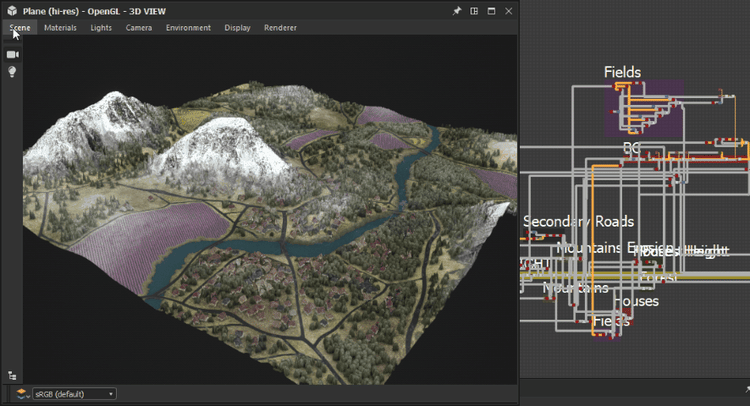Click the scene hierarchy icon at the sidebar bottom
This screenshot has height=406, width=750.
click(x=12, y=375)
